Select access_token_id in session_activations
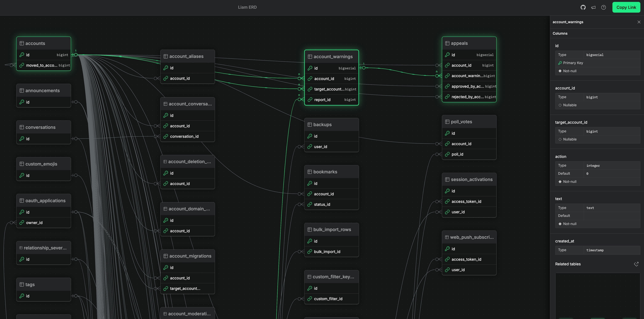This screenshot has width=644, height=319. [469, 201]
